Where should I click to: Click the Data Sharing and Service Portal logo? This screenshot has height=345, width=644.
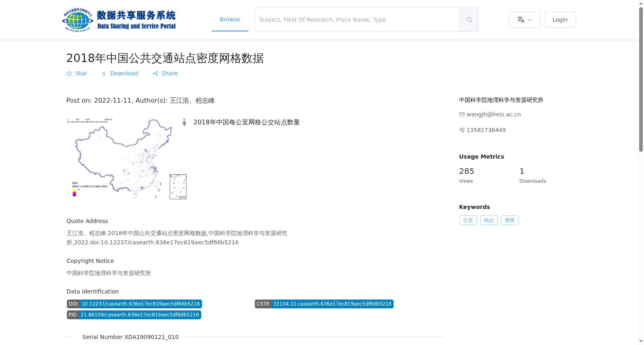click(119, 20)
